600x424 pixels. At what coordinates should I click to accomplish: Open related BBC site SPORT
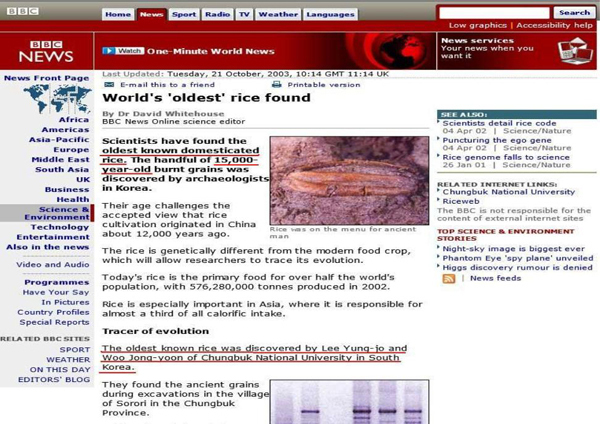point(75,350)
